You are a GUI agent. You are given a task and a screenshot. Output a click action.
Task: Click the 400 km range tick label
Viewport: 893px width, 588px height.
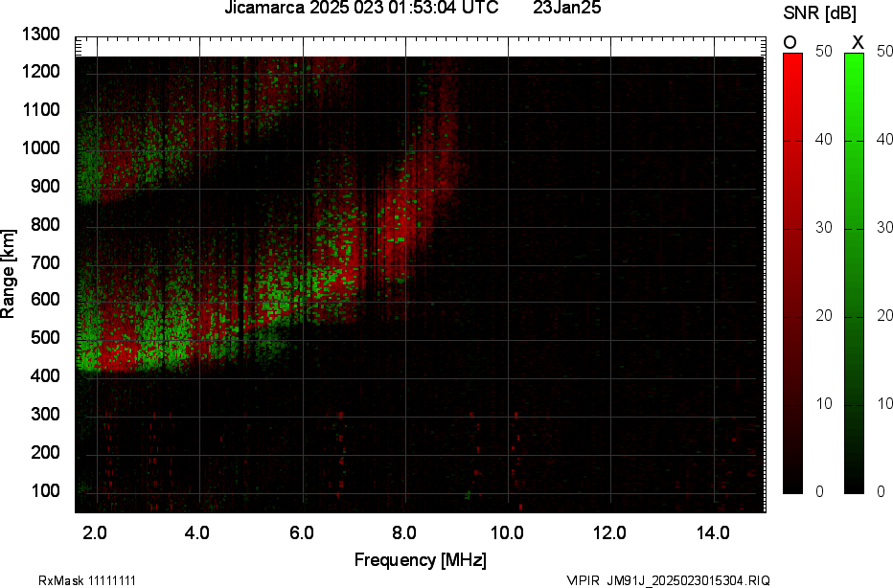(45, 375)
